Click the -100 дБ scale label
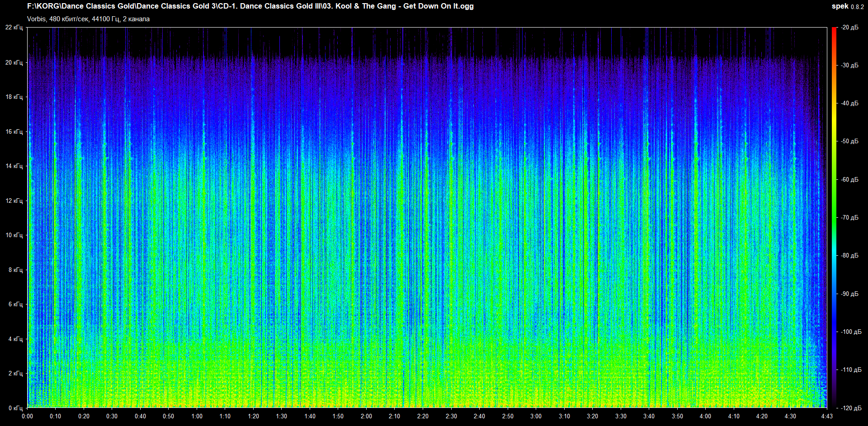This screenshot has width=868, height=426. [x=851, y=332]
